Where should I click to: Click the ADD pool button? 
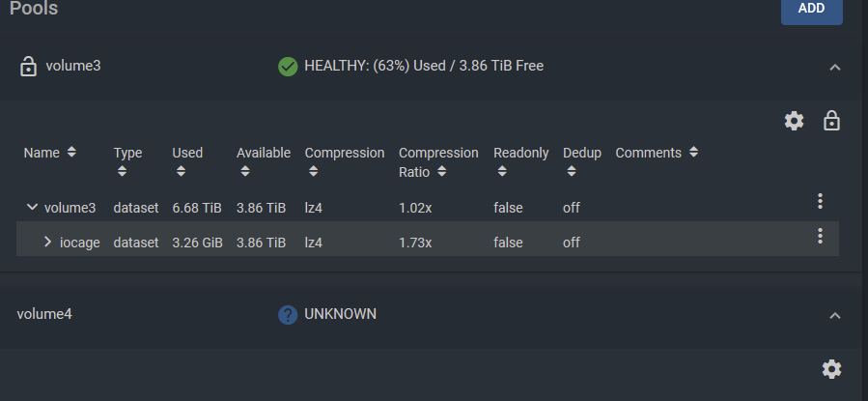pos(812,10)
